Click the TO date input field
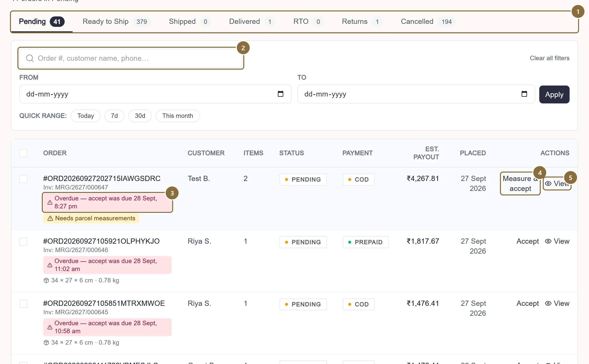This screenshot has width=589, height=364. click(416, 94)
